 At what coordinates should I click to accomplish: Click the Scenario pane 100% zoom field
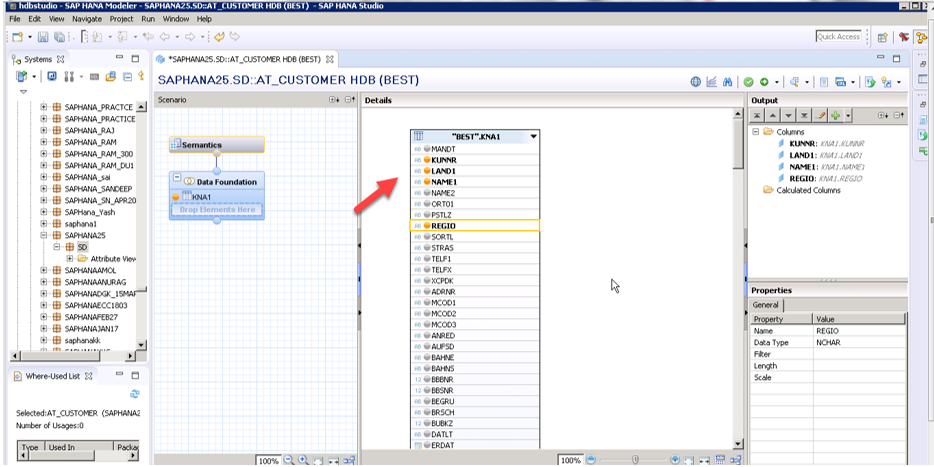[x=269, y=460]
